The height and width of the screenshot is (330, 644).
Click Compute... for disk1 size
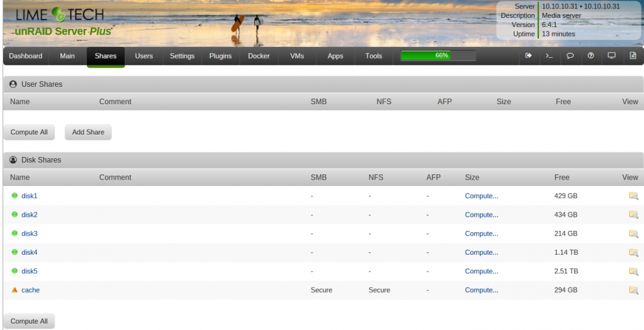point(481,196)
